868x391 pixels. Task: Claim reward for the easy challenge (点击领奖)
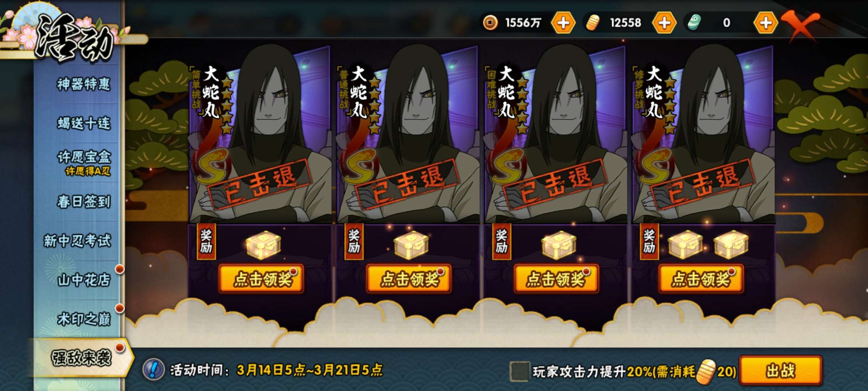pos(261,278)
